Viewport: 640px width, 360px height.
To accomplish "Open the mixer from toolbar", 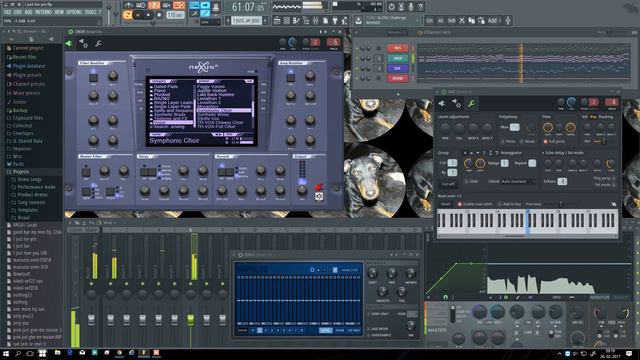I will [316, 20].
